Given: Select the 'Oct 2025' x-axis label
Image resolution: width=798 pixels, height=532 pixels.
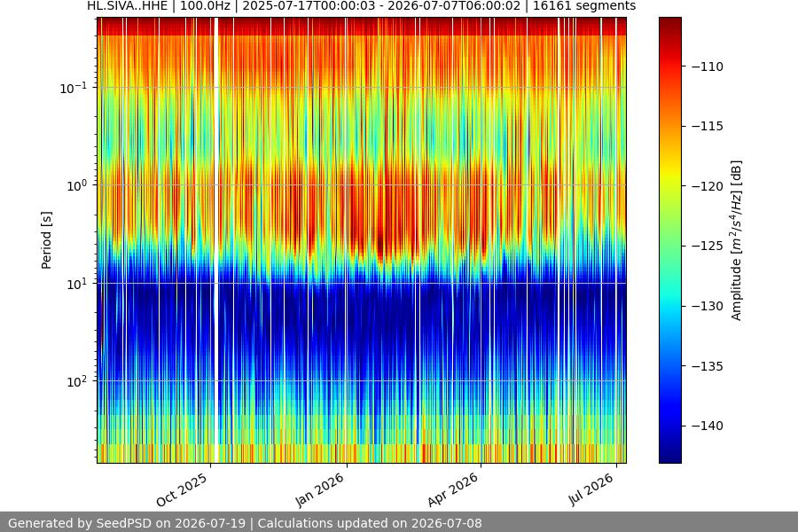Looking at the screenshot, I should [182, 489].
